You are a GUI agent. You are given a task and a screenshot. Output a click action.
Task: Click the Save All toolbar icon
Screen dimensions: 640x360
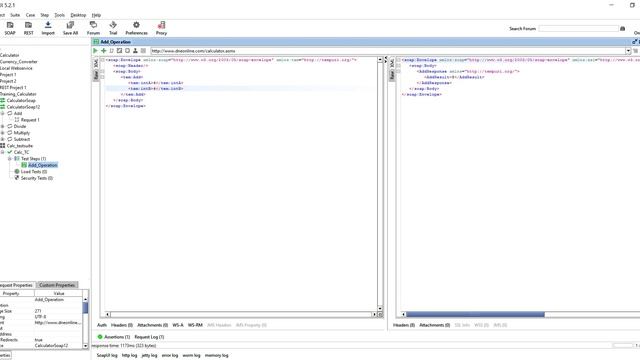coord(70,25)
